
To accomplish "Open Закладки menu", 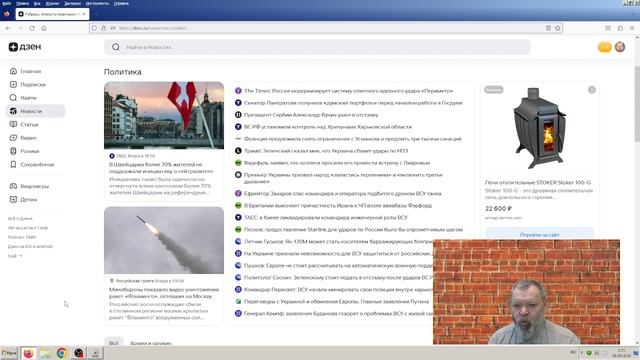I will tap(72, 3).
